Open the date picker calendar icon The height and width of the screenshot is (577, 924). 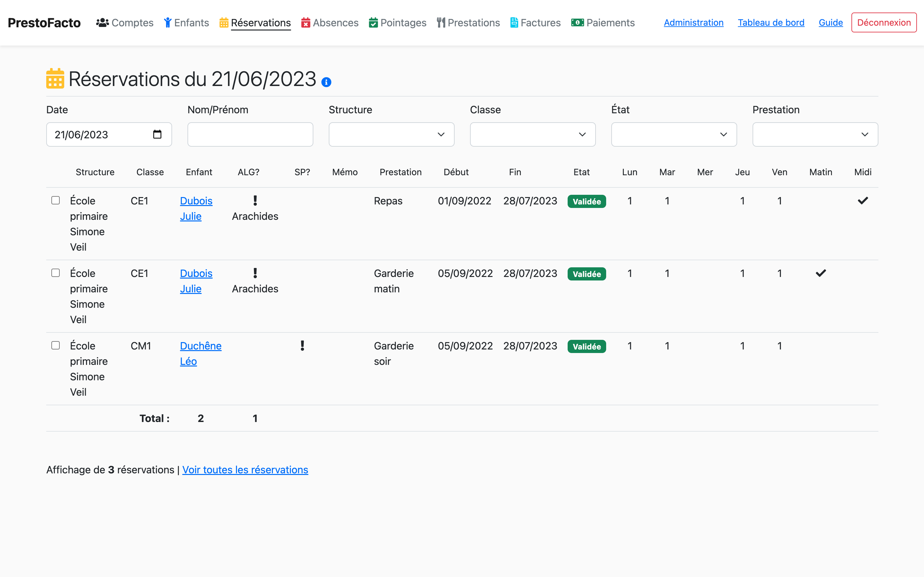(157, 134)
